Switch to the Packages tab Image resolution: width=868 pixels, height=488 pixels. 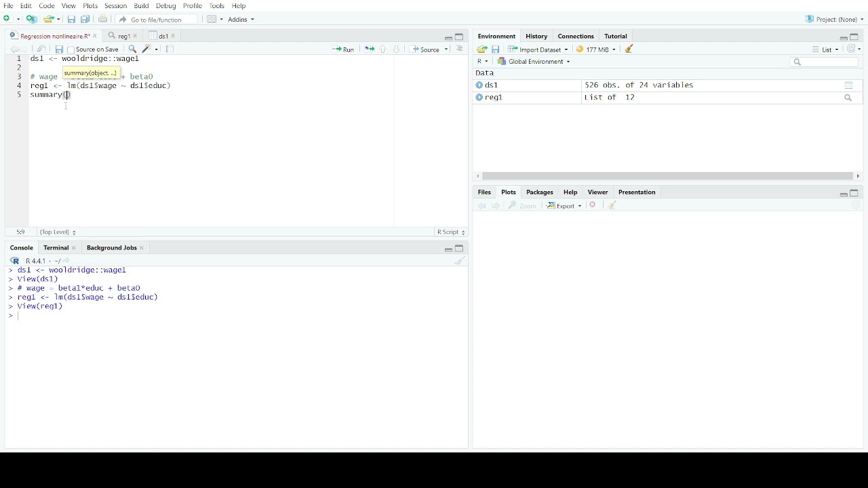[541, 193]
